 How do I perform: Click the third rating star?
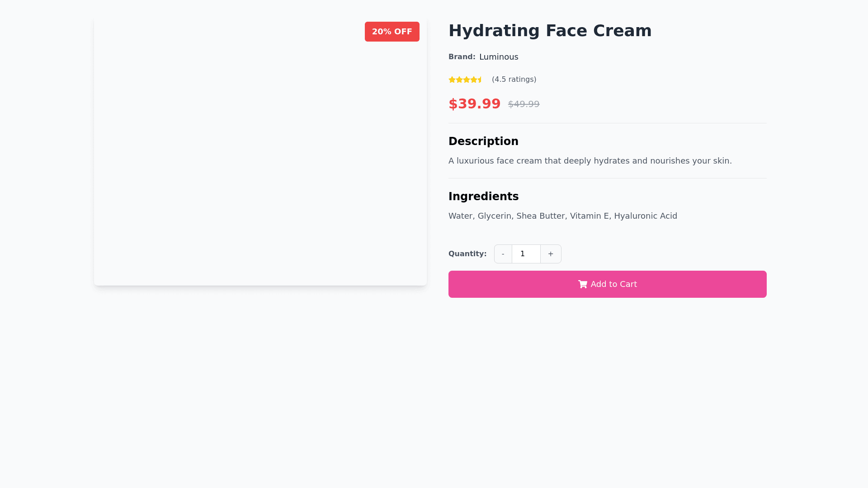click(x=467, y=80)
